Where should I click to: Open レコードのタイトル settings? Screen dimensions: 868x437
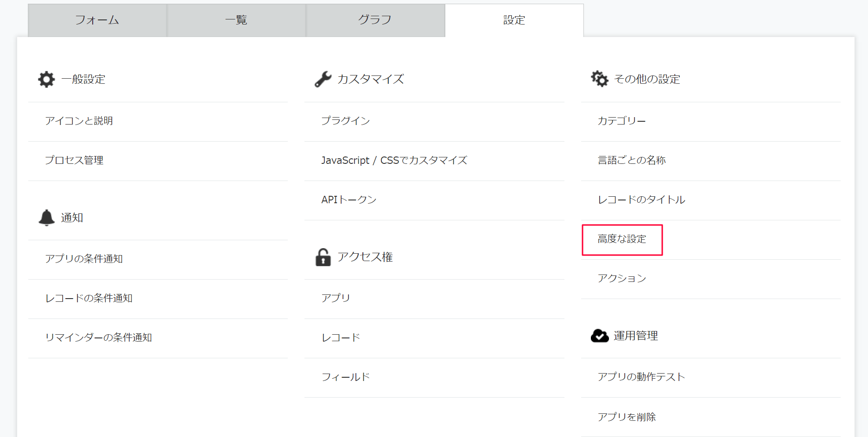[641, 200]
